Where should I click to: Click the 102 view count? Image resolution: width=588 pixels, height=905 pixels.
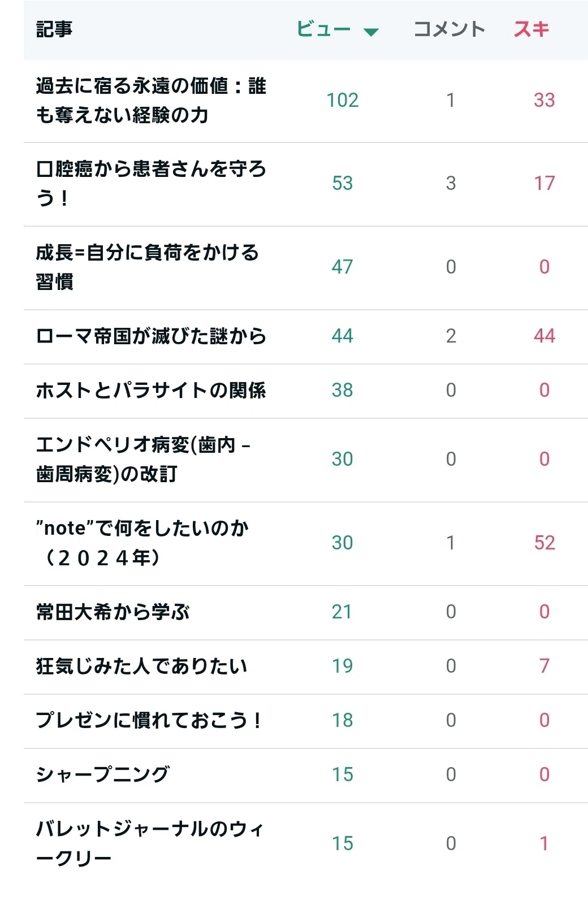(343, 101)
